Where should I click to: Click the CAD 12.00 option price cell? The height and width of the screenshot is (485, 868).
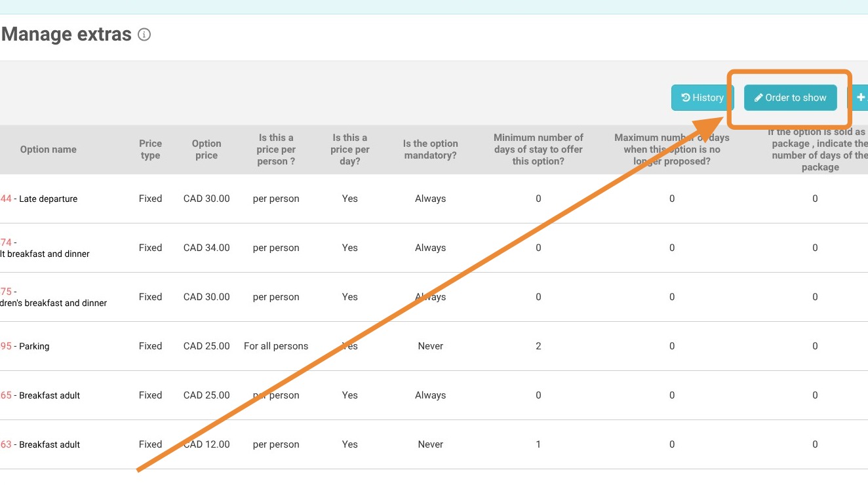[207, 444]
